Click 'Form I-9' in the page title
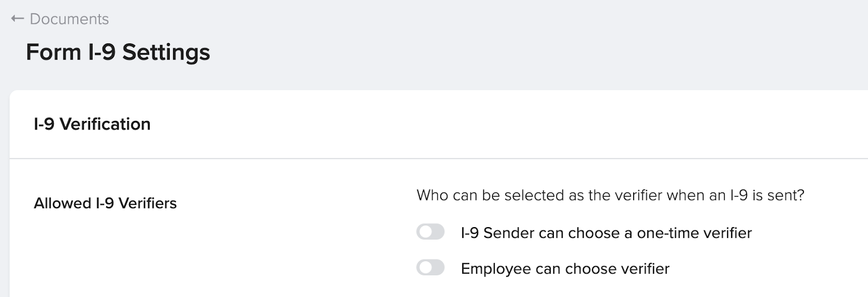This screenshot has width=868, height=297. [x=71, y=53]
